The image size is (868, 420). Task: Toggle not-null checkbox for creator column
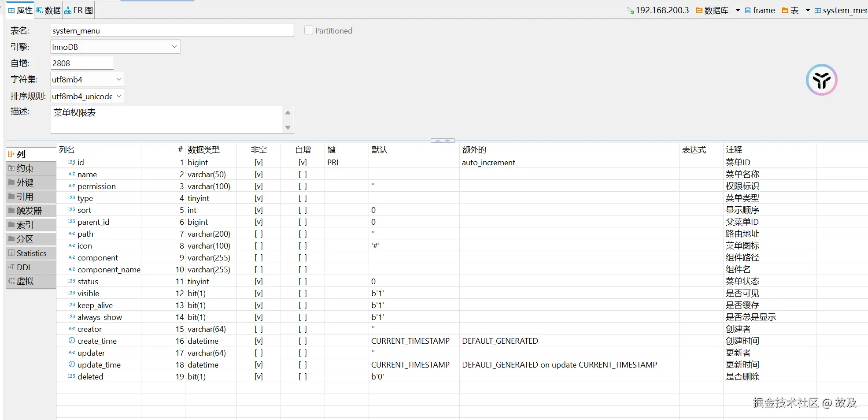[259, 329]
